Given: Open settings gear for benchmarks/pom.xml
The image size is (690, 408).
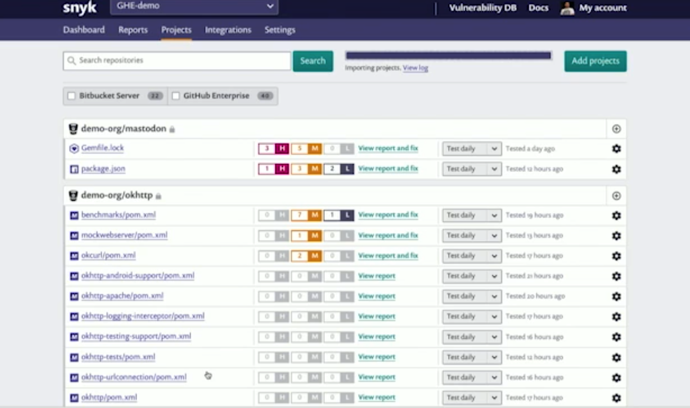Looking at the screenshot, I should [x=616, y=215].
